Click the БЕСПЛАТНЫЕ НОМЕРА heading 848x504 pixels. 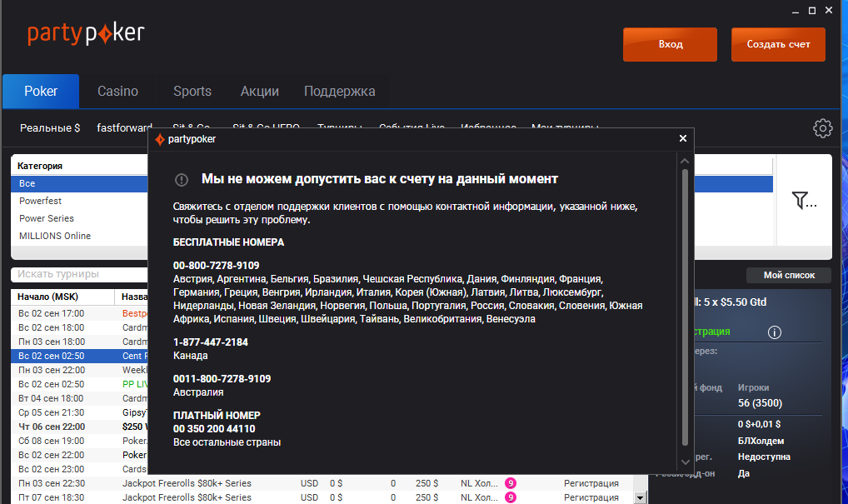point(228,242)
